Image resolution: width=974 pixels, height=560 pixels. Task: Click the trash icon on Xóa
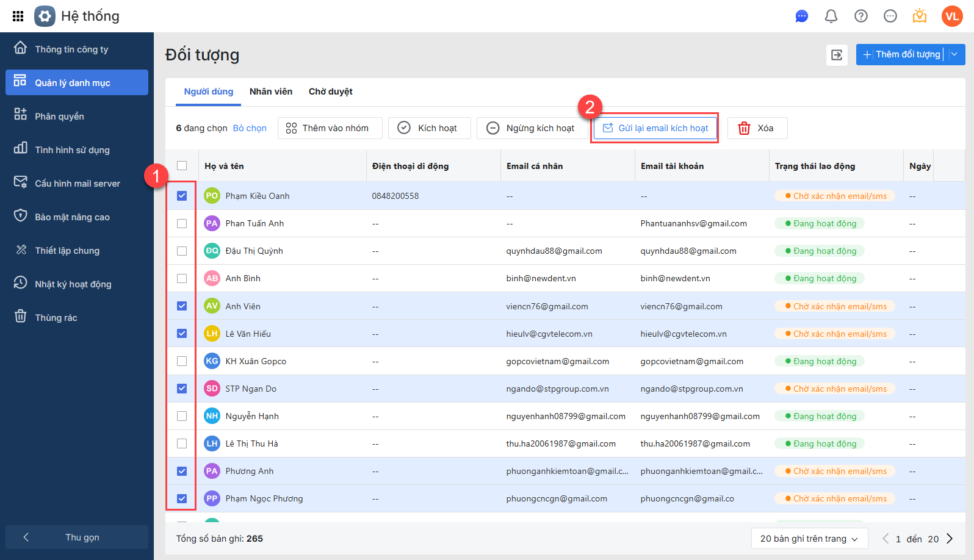click(x=744, y=128)
